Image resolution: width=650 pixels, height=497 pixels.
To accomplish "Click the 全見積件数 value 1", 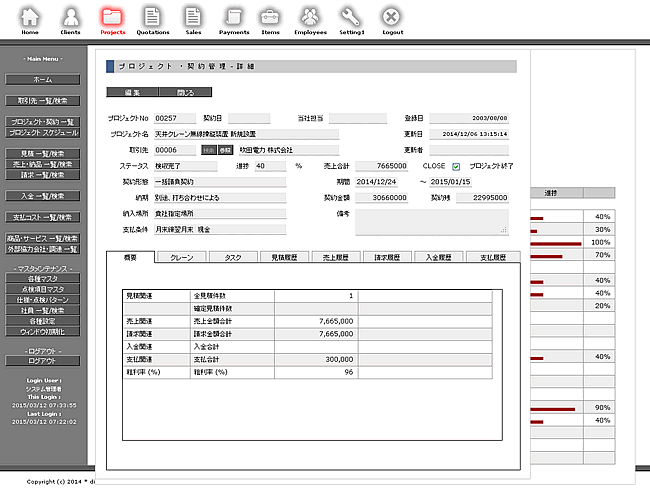I will [351, 296].
